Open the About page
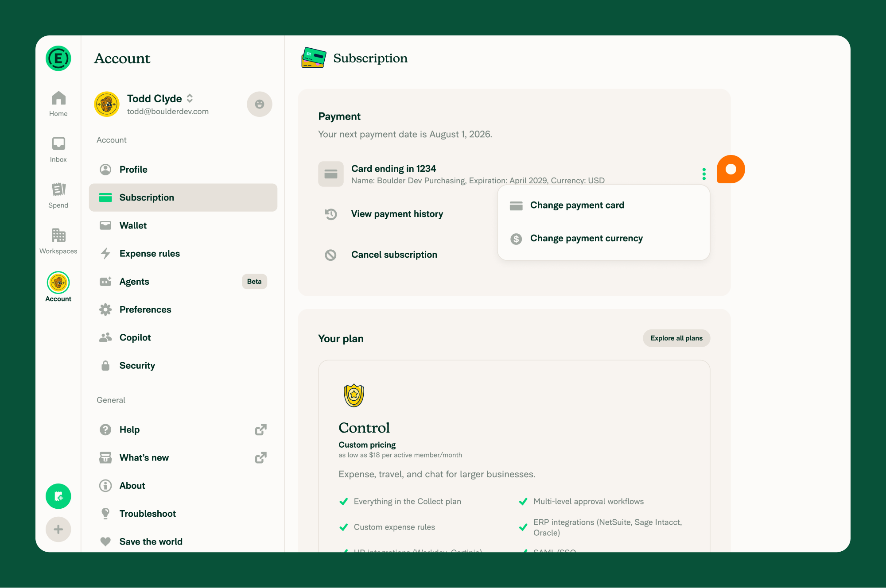The height and width of the screenshot is (588, 886). pyautogui.click(x=183, y=486)
